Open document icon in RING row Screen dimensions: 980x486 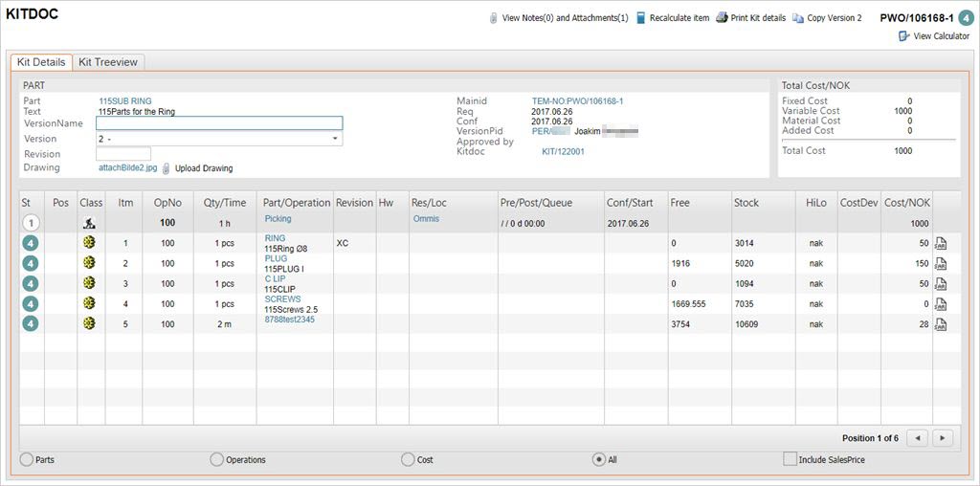pos(941,243)
